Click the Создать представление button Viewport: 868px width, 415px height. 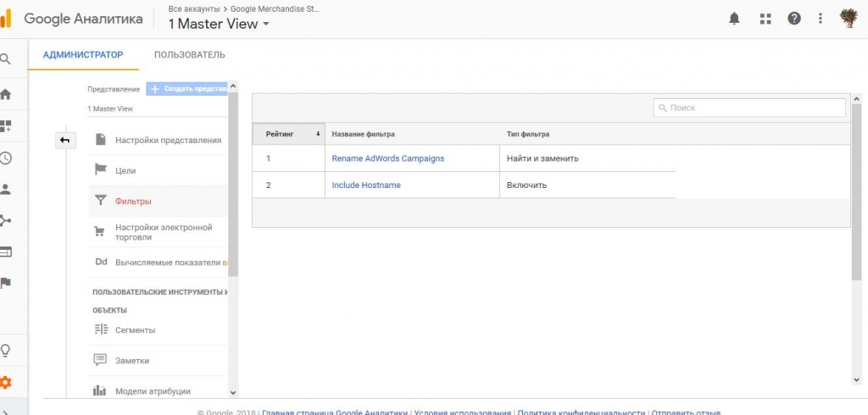click(186, 89)
